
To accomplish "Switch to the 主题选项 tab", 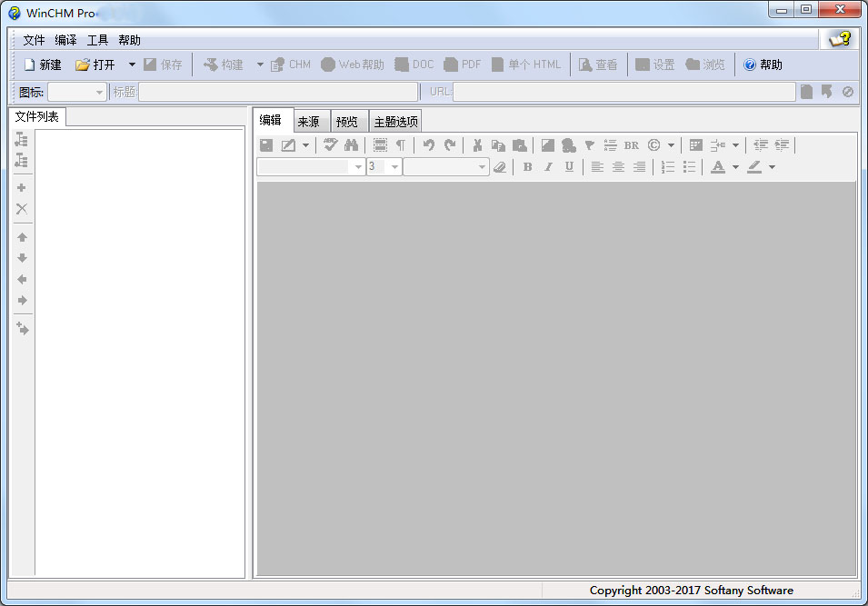I will tap(395, 122).
